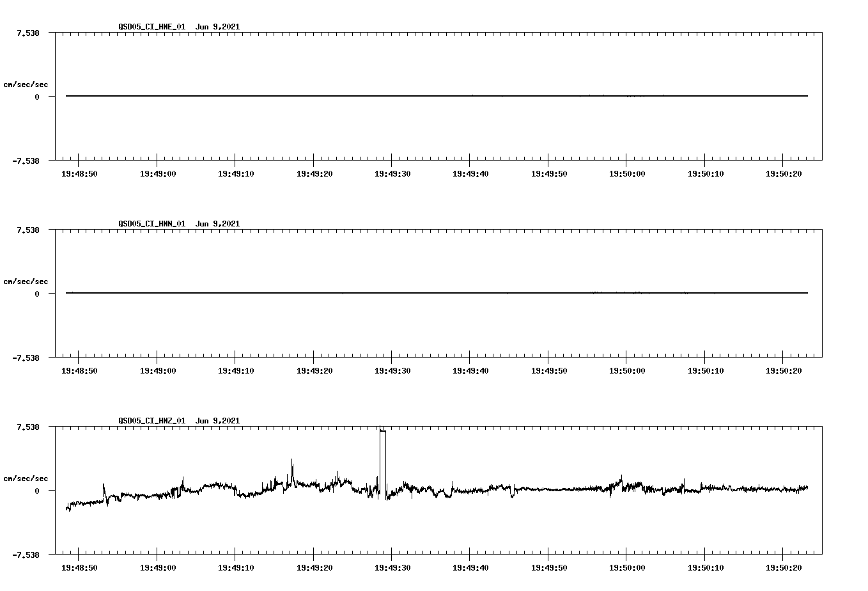Select the 19:48:50 time label under HNN plot
Image resolution: width=868 pixels, height=591 pixels.
click(x=79, y=371)
